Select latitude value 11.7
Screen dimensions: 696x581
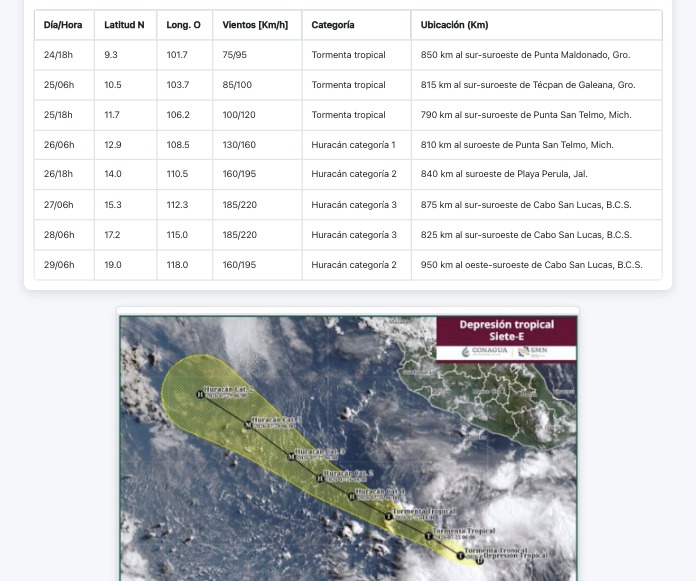(x=112, y=115)
